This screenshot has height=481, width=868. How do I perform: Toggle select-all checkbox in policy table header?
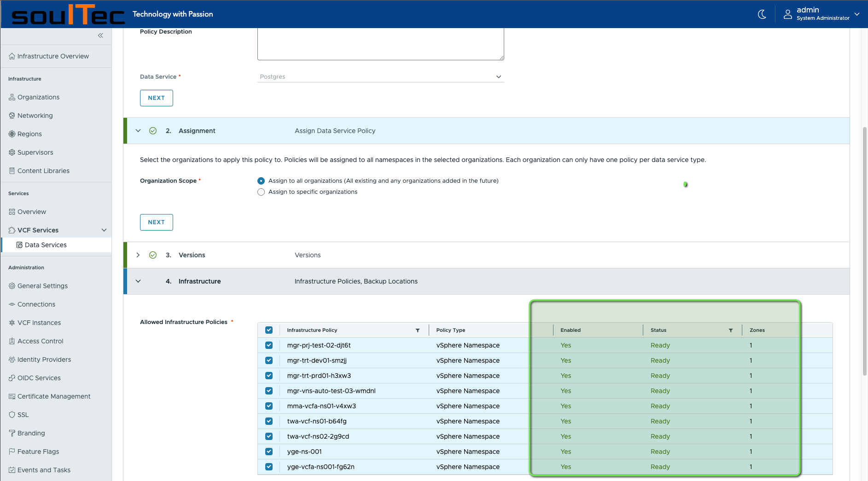[x=269, y=330]
